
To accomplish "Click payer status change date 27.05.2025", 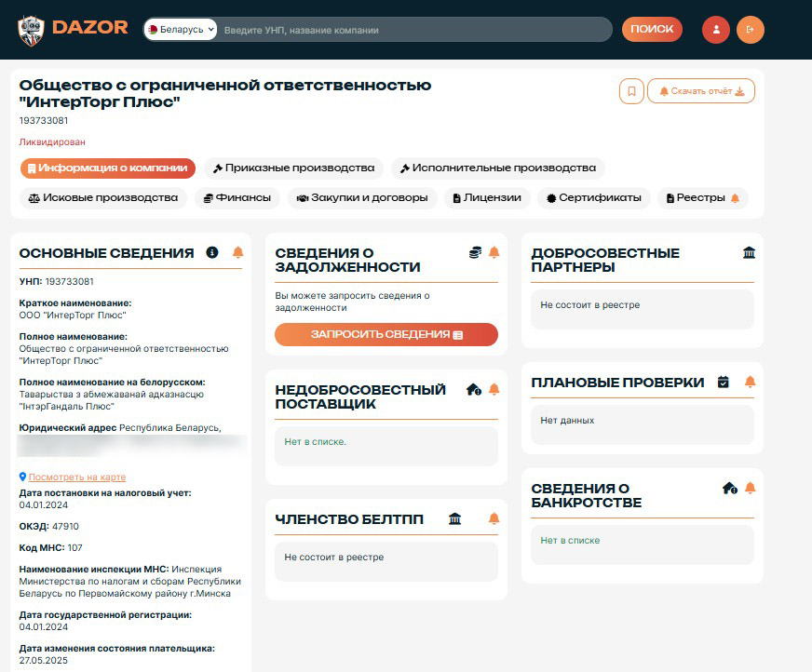I will tap(44, 661).
